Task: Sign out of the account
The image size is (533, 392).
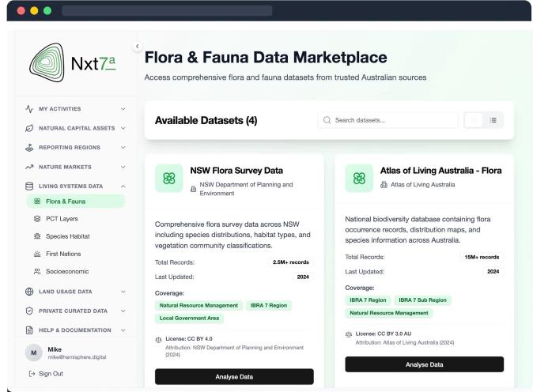Action: pyautogui.click(x=46, y=374)
